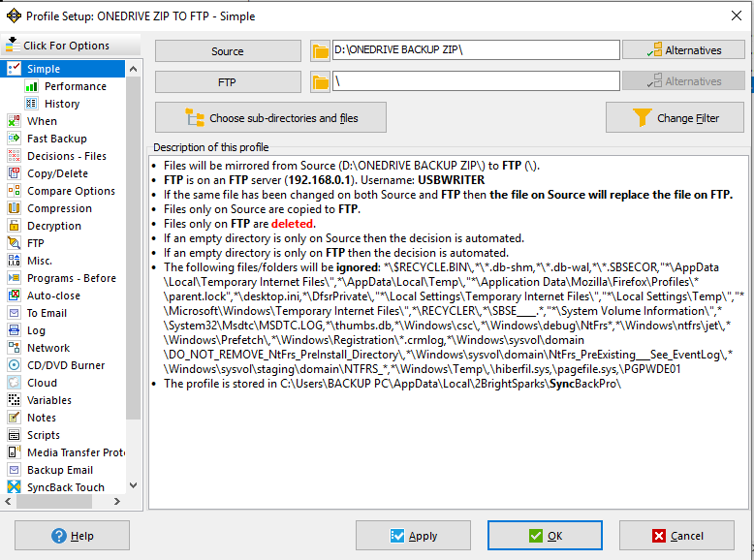
Task: Click the Help button
Action: point(72,536)
